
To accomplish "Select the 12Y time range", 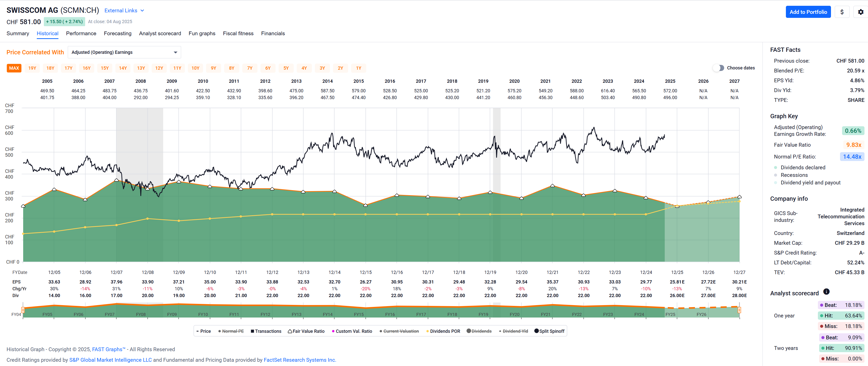I will point(159,68).
